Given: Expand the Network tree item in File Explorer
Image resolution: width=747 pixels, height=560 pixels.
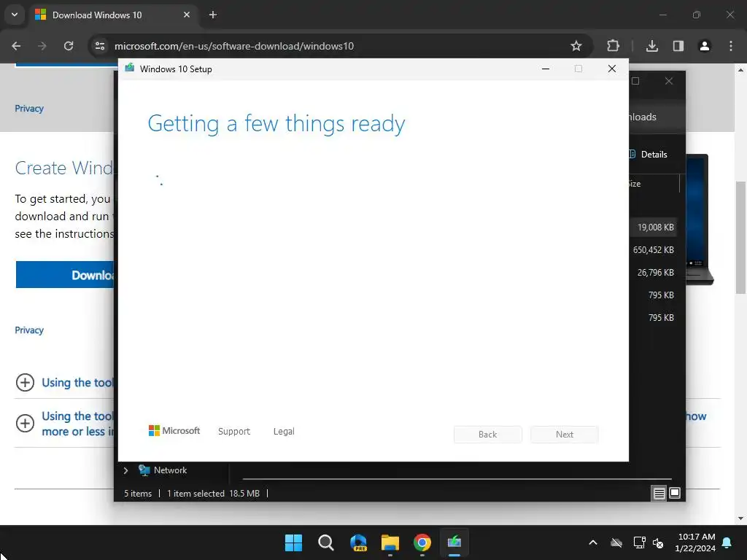Looking at the screenshot, I should point(125,470).
